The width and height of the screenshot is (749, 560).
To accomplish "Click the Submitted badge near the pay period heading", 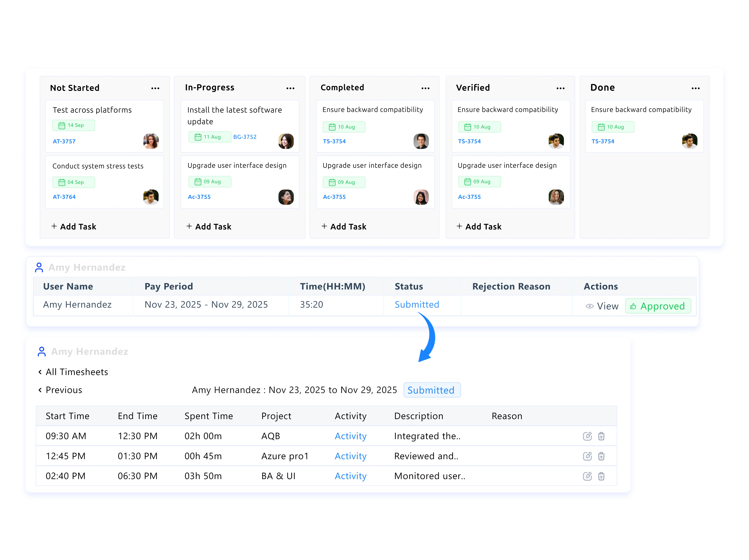I will pyautogui.click(x=432, y=390).
